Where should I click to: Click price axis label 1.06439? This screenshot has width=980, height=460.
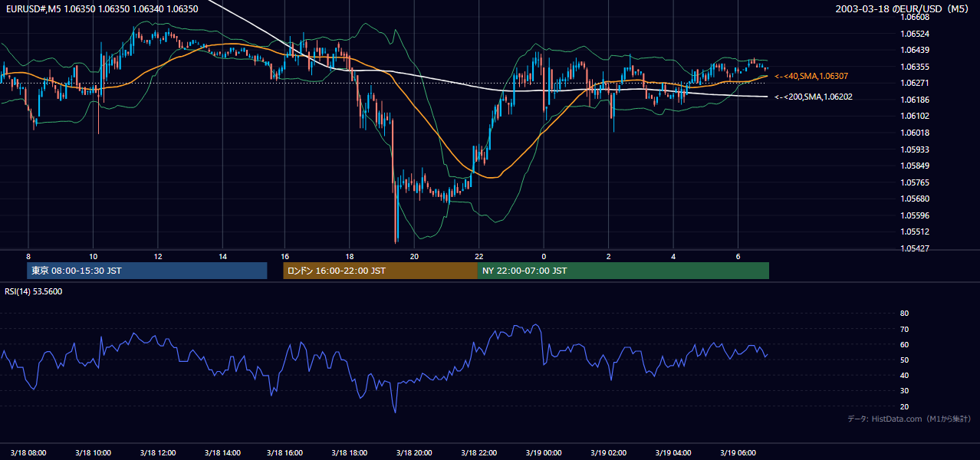915,50
